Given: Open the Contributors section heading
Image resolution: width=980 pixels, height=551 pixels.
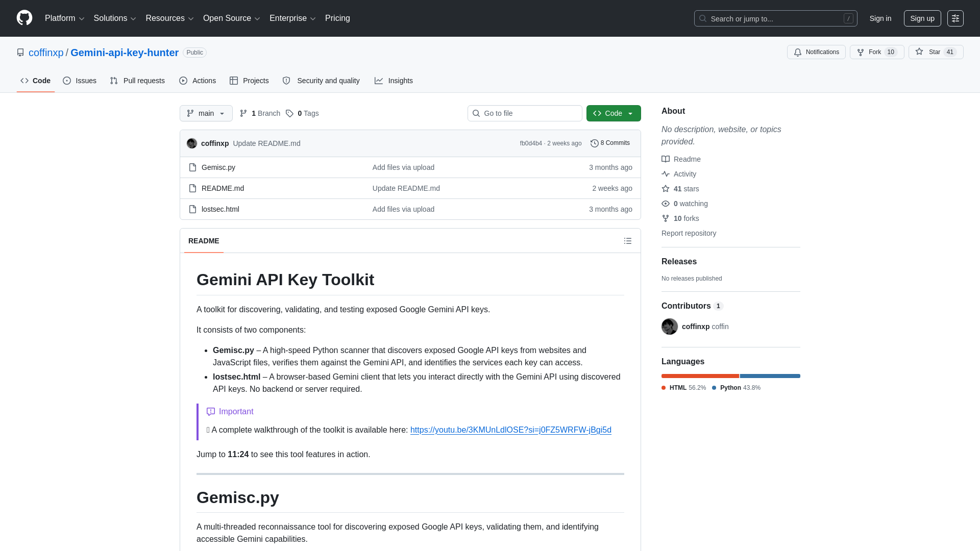Looking at the screenshot, I should 692,306.
